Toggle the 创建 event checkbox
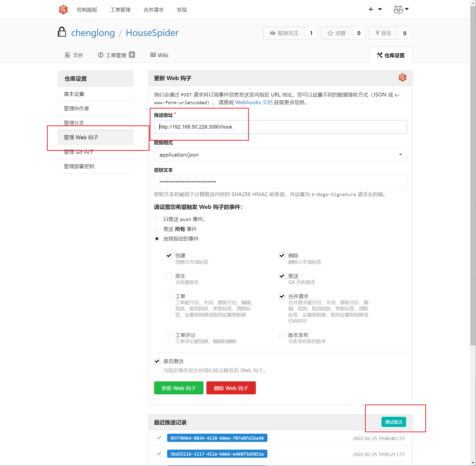This screenshot has height=466, width=476. [169, 255]
